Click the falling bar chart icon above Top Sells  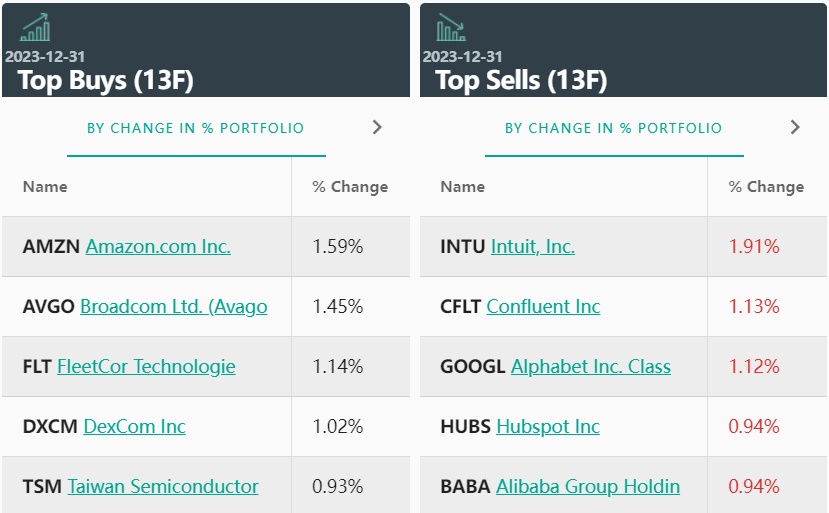(451, 28)
